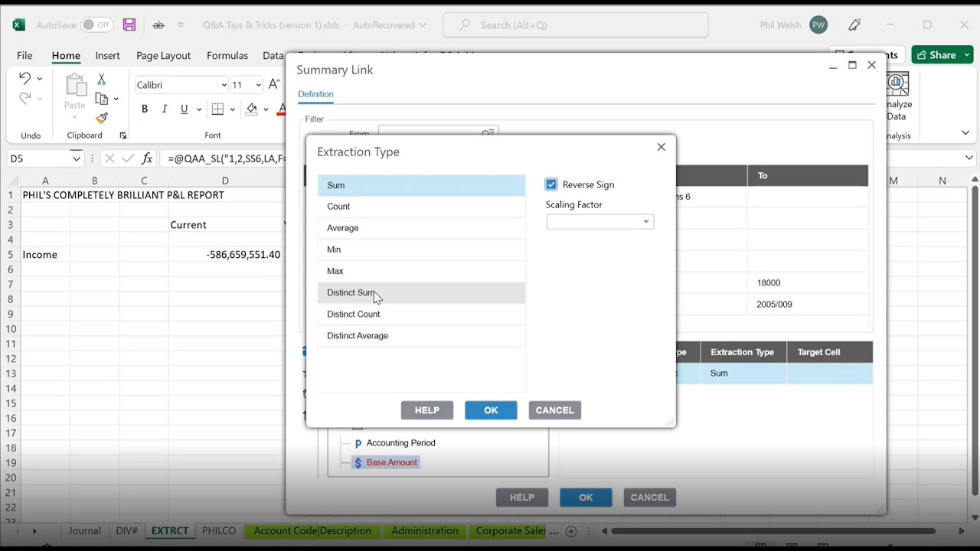Switch to the Page Layout ribbon tab
The height and width of the screenshot is (551, 980).
(x=163, y=55)
